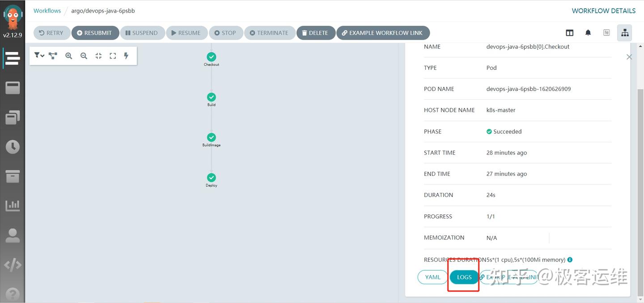
Task: Select the Archived Workflows box icon
Action: pyautogui.click(x=13, y=176)
